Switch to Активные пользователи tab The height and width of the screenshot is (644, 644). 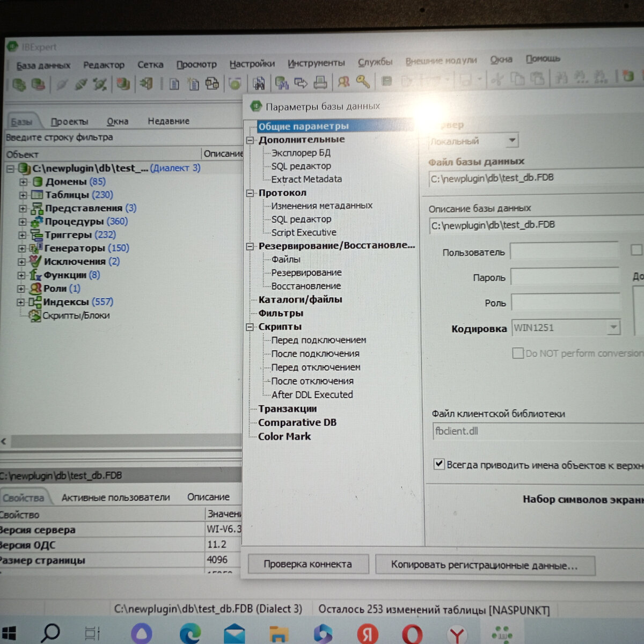115,497
